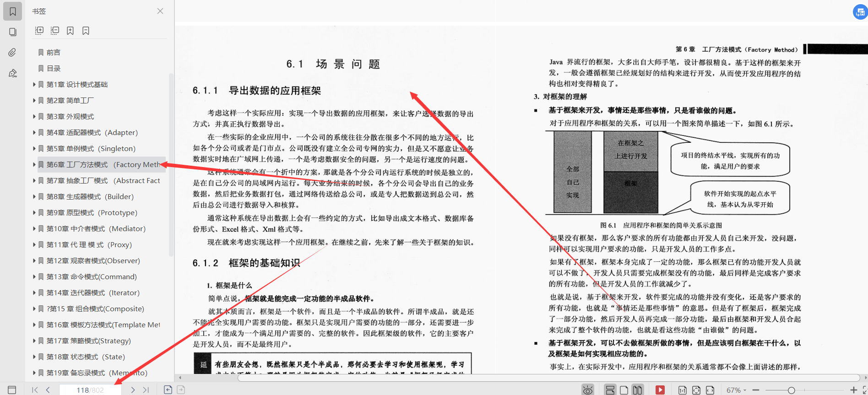The width and height of the screenshot is (868, 395).
Task: Switch to single page layout
Action: coord(624,390)
